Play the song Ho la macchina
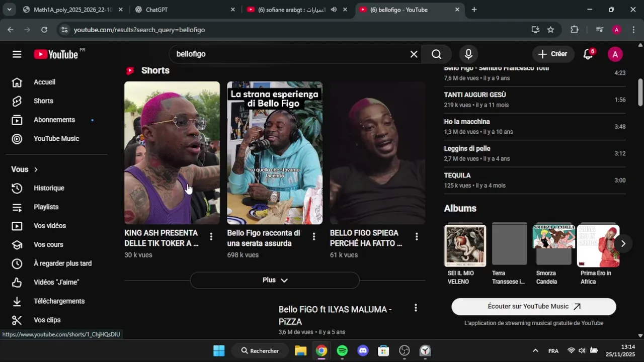 coord(535,126)
